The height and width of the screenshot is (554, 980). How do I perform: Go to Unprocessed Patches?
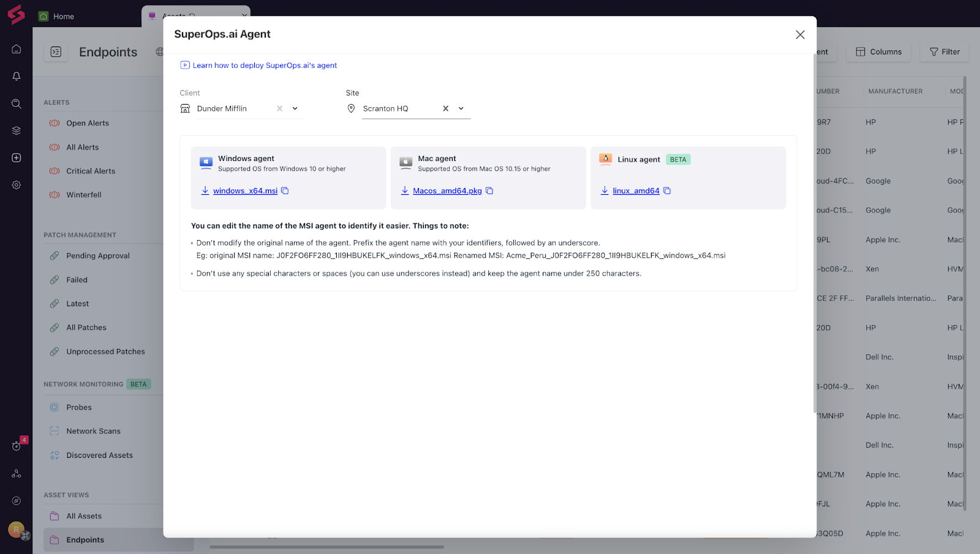106,351
